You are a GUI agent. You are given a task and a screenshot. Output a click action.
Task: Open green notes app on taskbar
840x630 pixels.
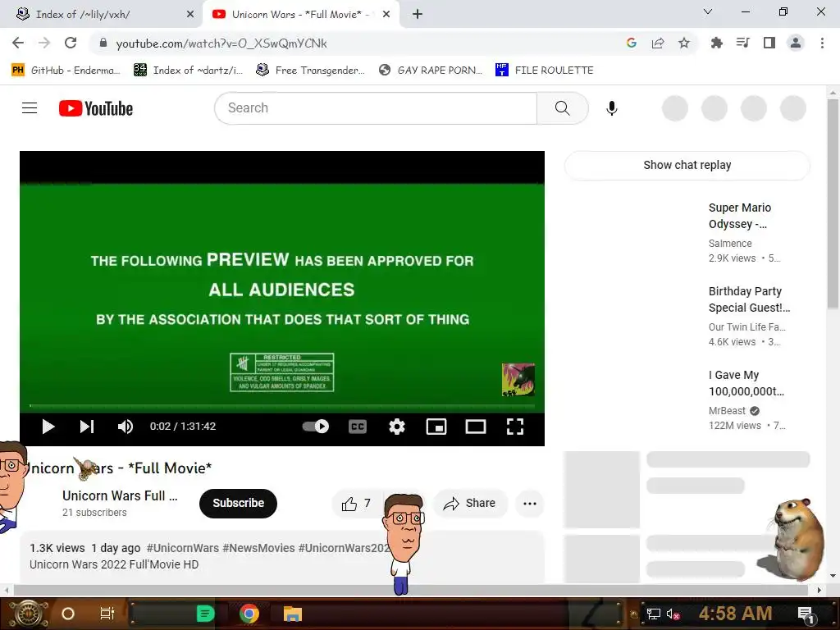tap(205, 614)
